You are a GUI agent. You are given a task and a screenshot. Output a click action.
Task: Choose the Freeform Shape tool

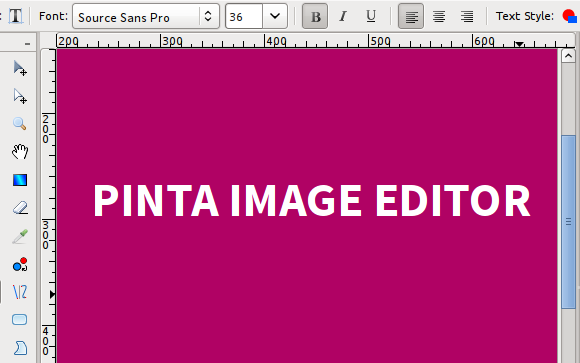coord(20,348)
